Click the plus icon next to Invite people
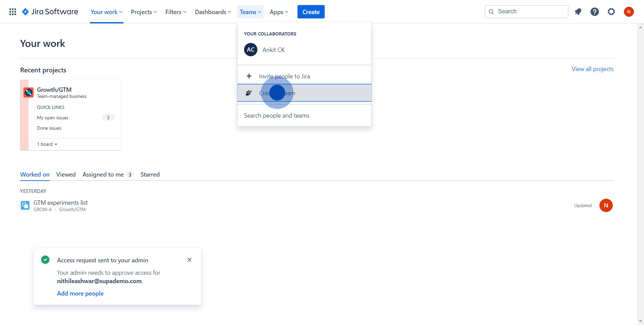This screenshot has width=644, height=325. point(249,76)
